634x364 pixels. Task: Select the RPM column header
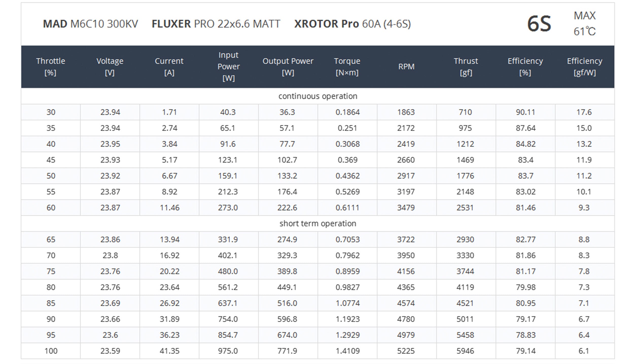point(406,67)
